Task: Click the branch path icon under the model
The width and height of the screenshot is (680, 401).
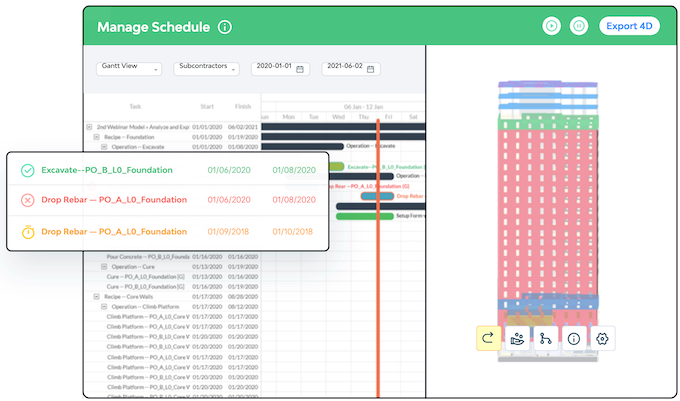Action: coord(545,338)
